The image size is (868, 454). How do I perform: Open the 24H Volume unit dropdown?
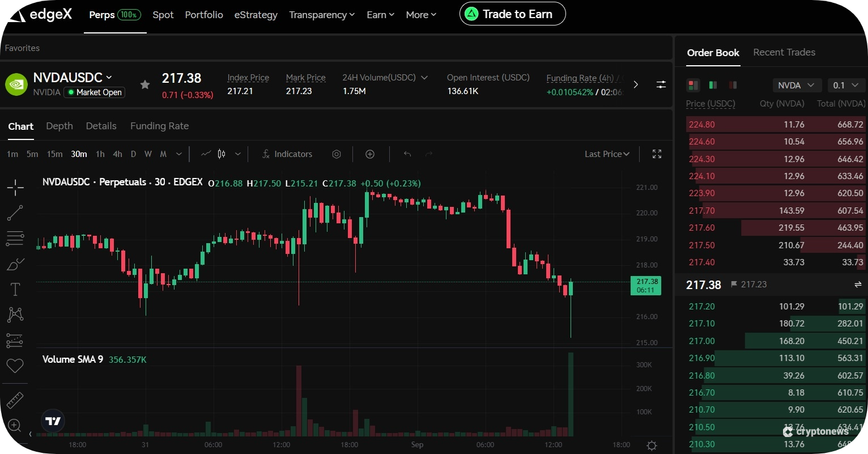pyautogui.click(x=424, y=78)
